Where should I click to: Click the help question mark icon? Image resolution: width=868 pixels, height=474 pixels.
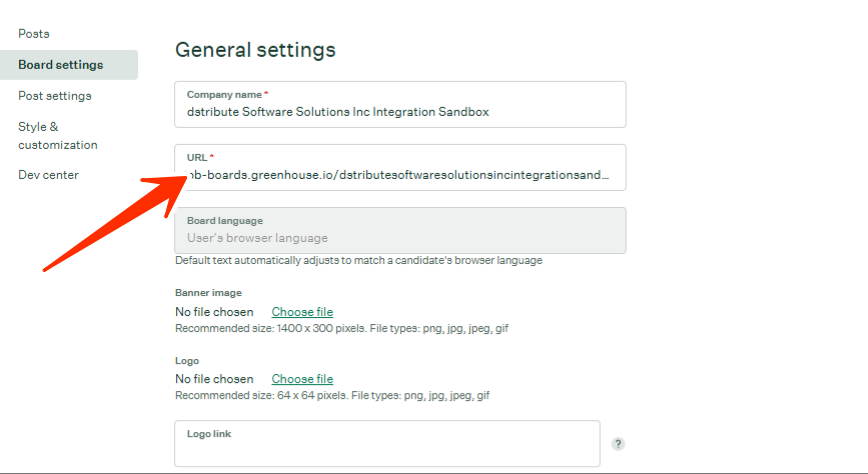(618, 444)
